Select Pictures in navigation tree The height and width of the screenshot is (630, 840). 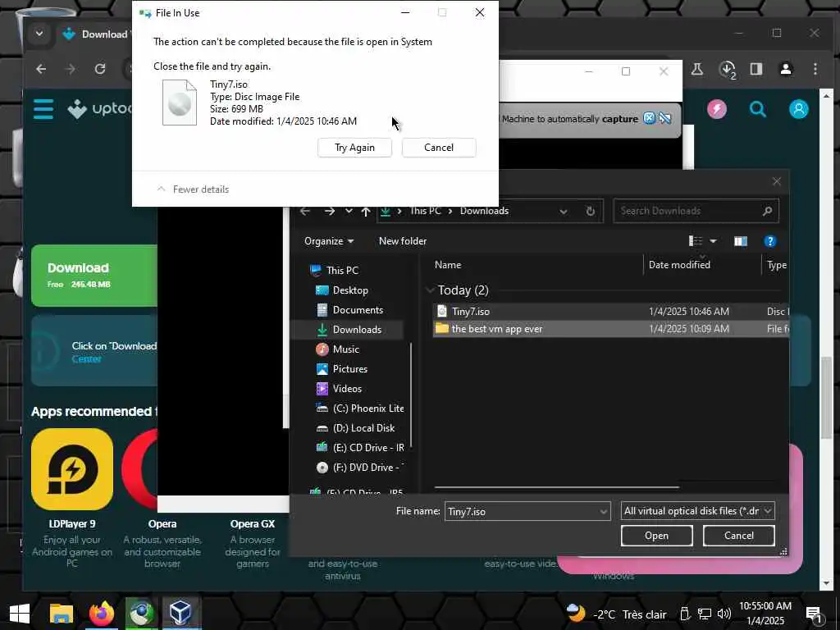[349, 369]
